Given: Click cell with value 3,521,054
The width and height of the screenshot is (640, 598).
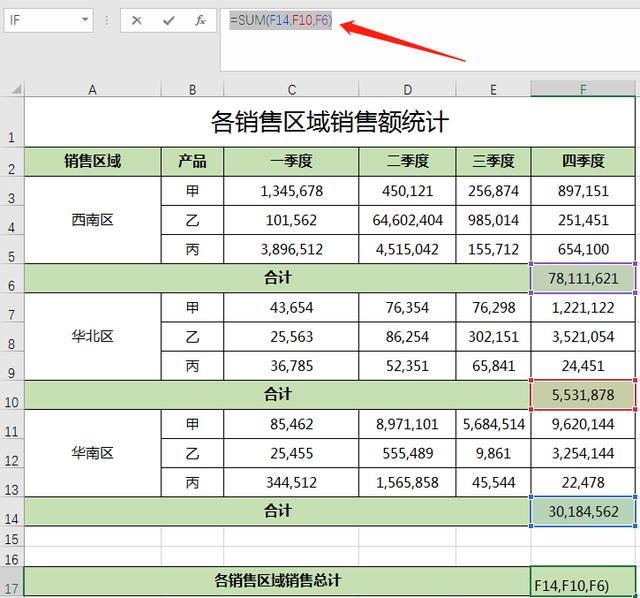Looking at the screenshot, I should pyautogui.click(x=583, y=337).
